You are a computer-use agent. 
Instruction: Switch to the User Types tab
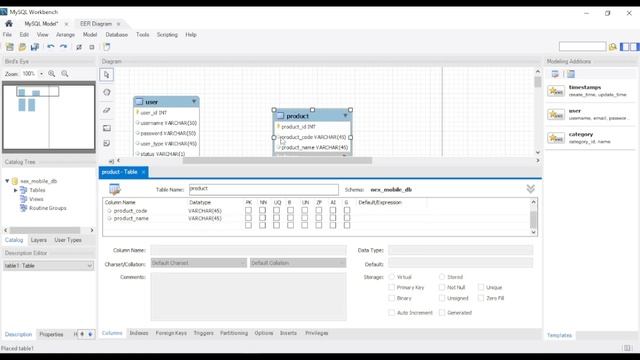[x=68, y=240]
